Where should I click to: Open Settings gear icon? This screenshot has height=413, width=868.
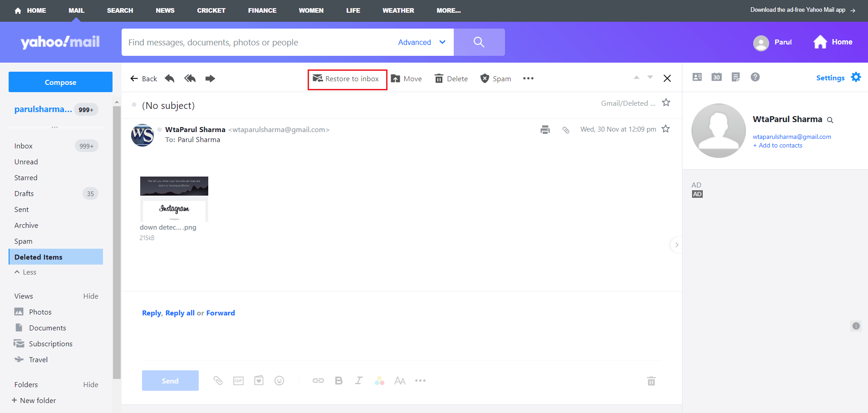pos(856,77)
